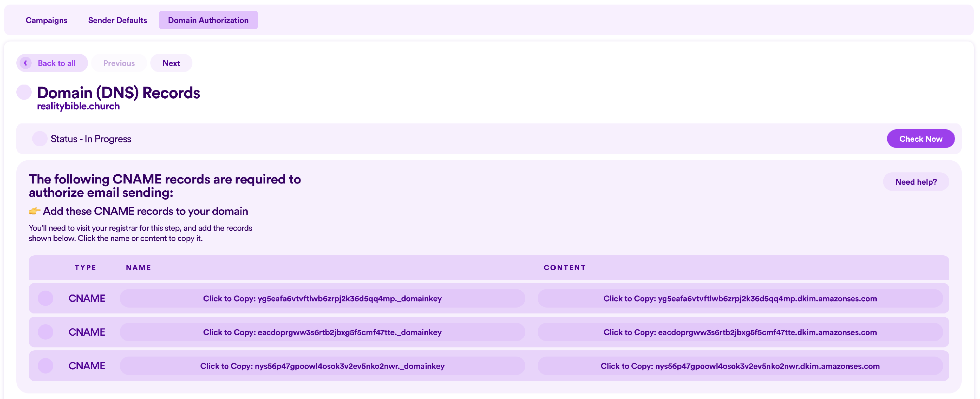Viewport: 980px width, 399px height.
Task: Open the Campaigns tab
Action: (x=46, y=20)
